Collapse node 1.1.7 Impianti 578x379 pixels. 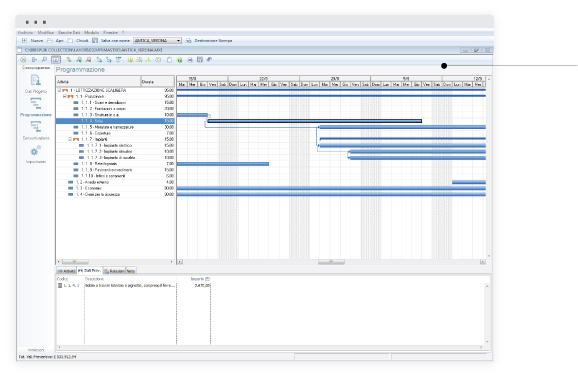tap(70, 139)
